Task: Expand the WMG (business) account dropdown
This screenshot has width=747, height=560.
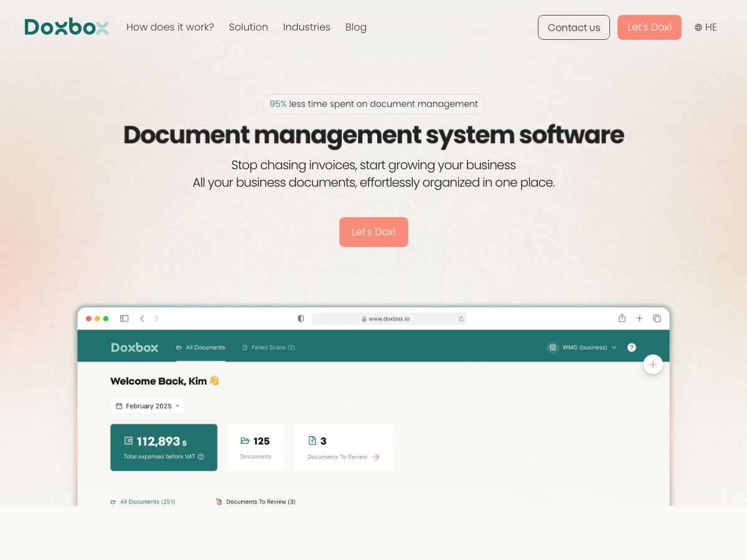Action: (x=582, y=347)
